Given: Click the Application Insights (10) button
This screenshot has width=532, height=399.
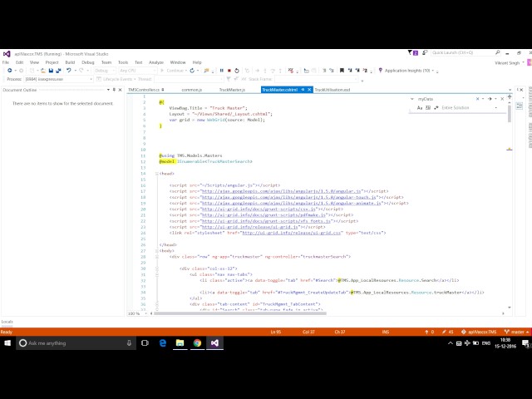Looking at the screenshot, I should pos(406,71).
